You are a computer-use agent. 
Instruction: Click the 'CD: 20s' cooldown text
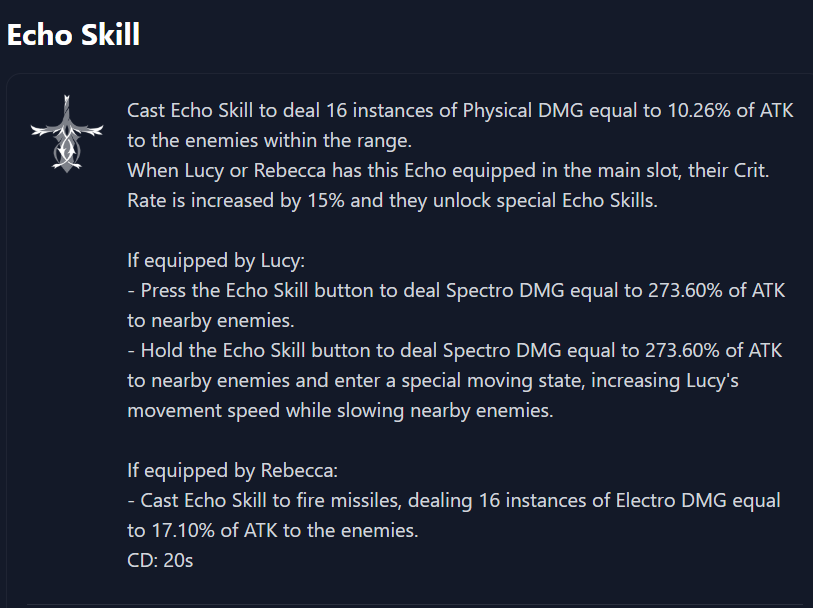pyautogui.click(x=160, y=560)
